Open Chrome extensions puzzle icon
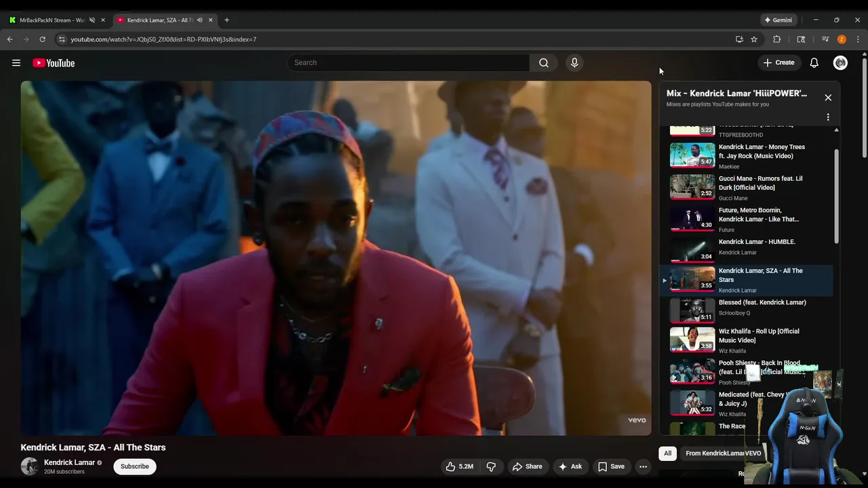This screenshot has height=488, width=868. tap(777, 39)
